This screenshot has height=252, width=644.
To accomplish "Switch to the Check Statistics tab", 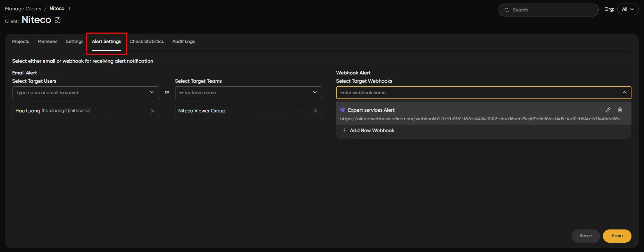I will (147, 42).
